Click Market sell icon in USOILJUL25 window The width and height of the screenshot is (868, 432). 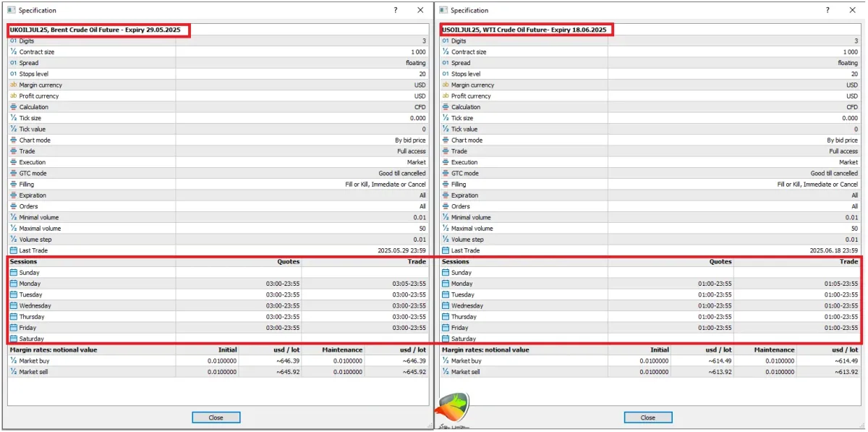click(x=446, y=372)
